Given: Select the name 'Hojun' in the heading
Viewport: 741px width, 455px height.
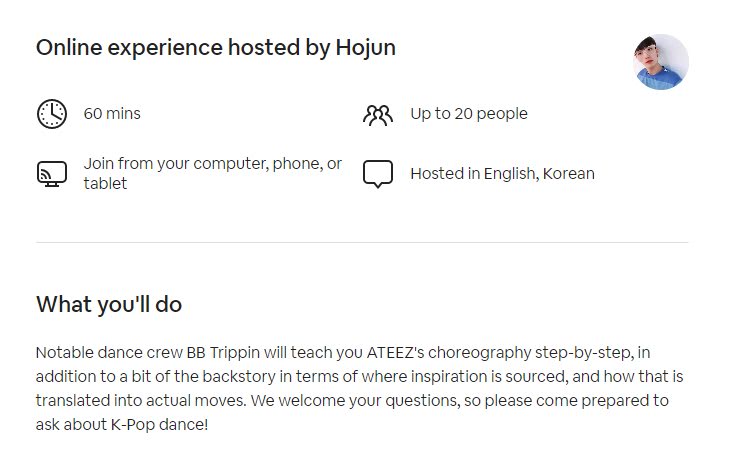Looking at the screenshot, I should pyautogui.click(x=365, y=47).
